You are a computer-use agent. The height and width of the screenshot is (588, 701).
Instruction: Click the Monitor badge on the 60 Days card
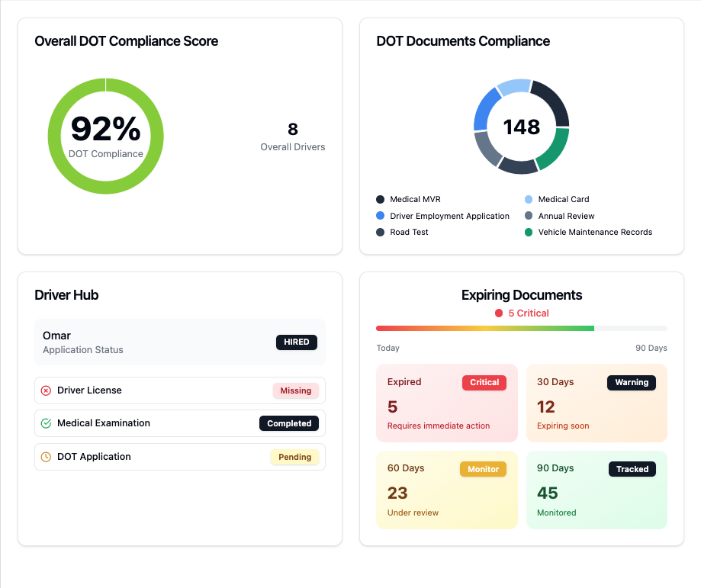pyautogui.click(x=483, y=469)
